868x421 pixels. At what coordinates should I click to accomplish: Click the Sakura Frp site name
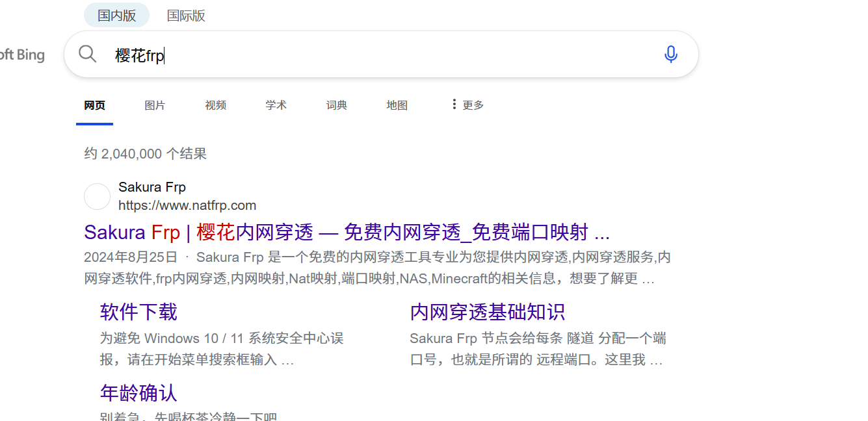pos(152,187)
